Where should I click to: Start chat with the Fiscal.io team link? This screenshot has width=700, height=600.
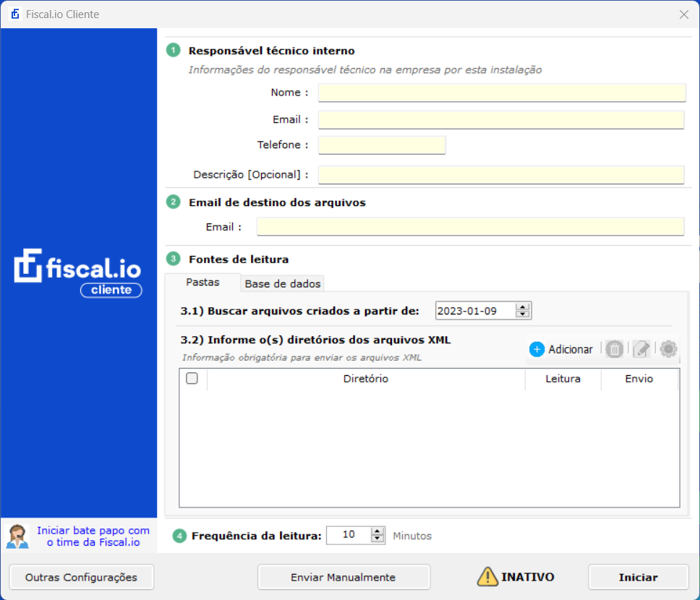coord(93,536)
